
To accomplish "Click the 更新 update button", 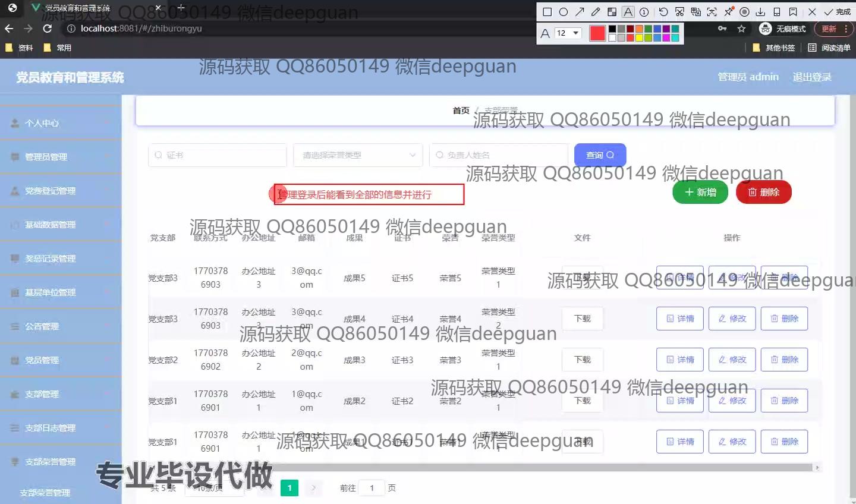I will tap(829, 29).
